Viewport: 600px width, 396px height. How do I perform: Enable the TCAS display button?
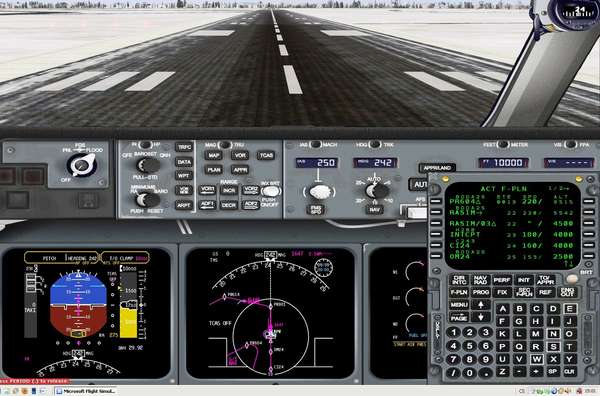[266, 155]
